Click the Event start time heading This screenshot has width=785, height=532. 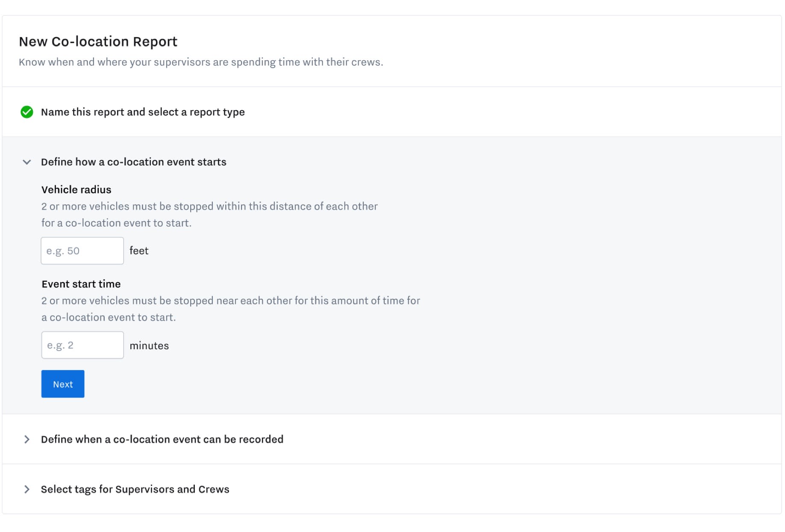81,284
